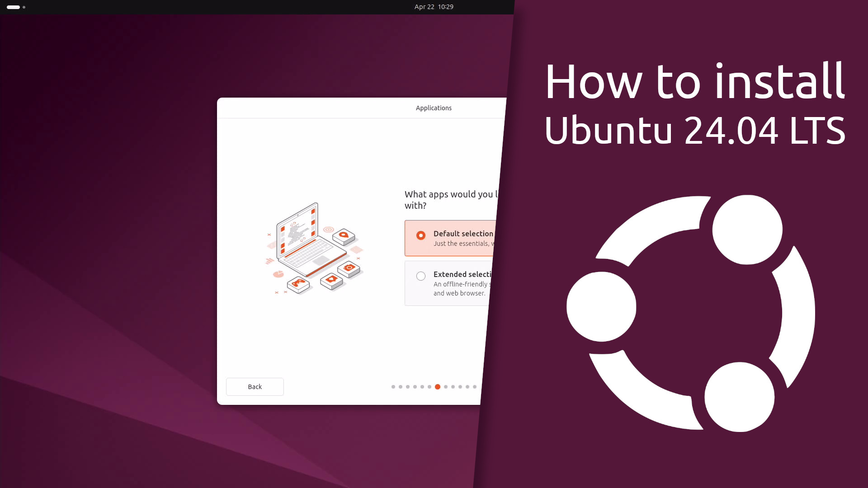Select Default selection radio button
The height and width of the screenshot is (488, 868).
(x=421, y=235)
